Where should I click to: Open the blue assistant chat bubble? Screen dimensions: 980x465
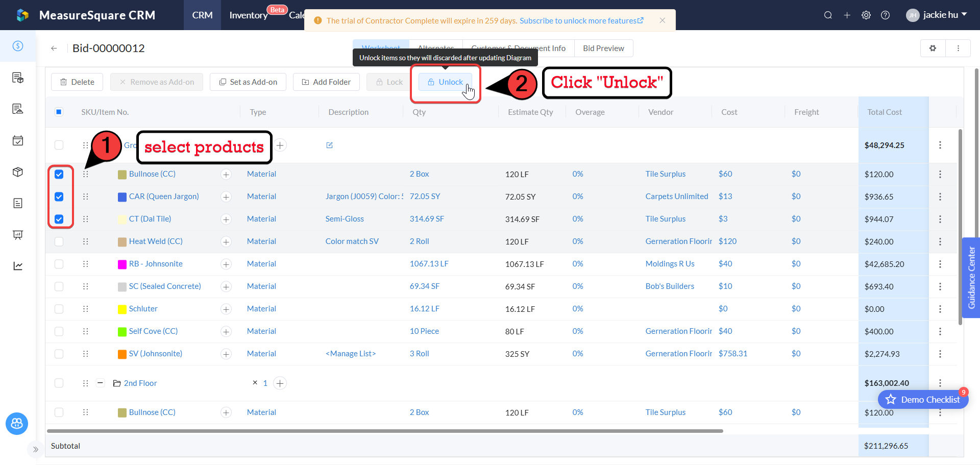click(17, 424)
